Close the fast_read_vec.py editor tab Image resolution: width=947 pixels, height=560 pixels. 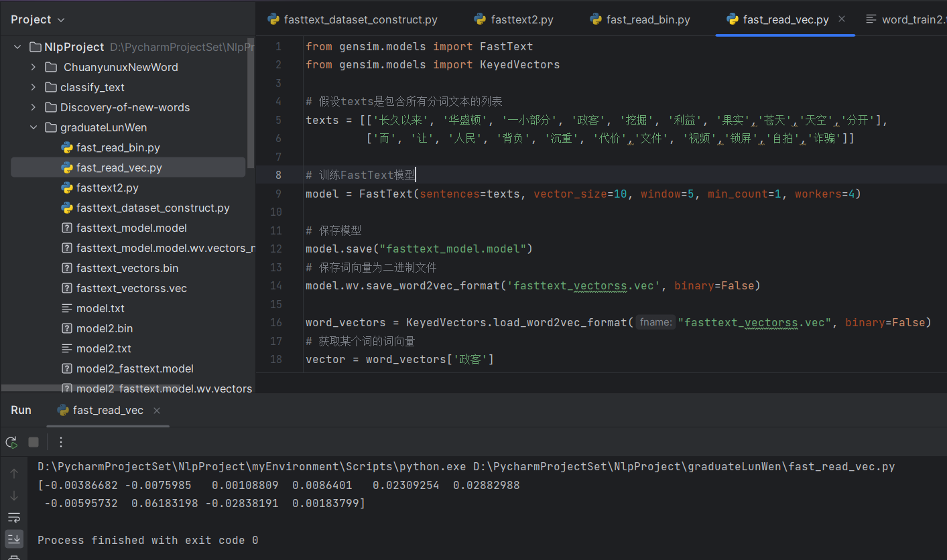(x=842, y=19)
